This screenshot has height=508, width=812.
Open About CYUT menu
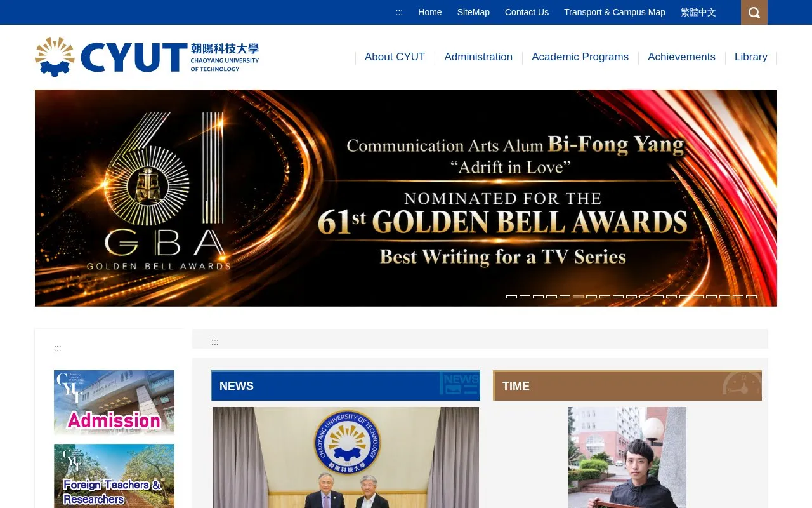point(395,57)
